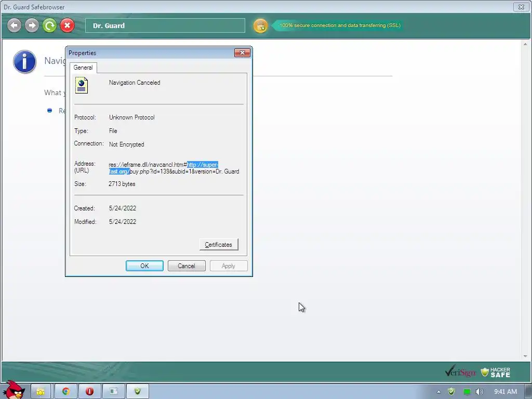Open the Dr. Guard shield taskbar button
Viewport: 532px width, 399px height.
(137, 392)
